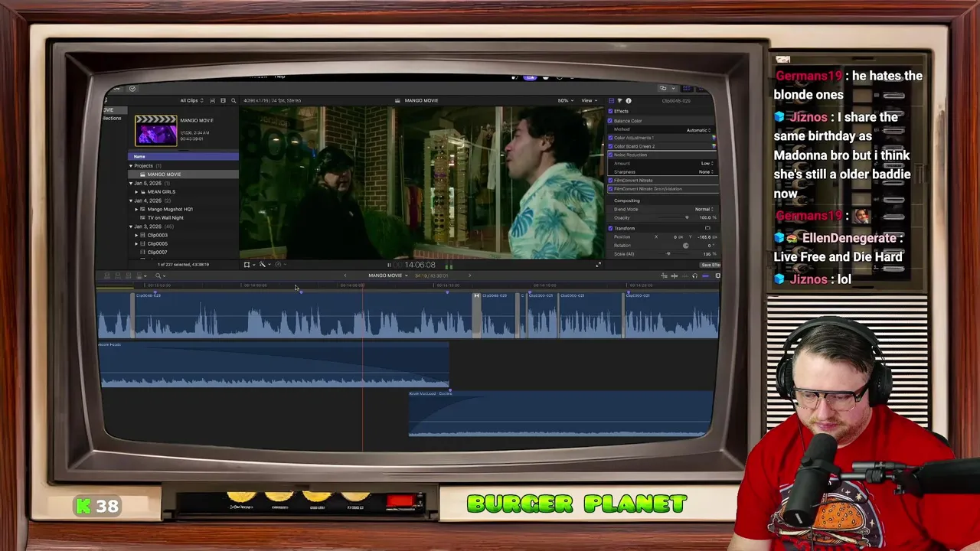This screenshot has height=551, width=980.
Task: Toggle solo for selected timeline items
Action: coord(685,275)
